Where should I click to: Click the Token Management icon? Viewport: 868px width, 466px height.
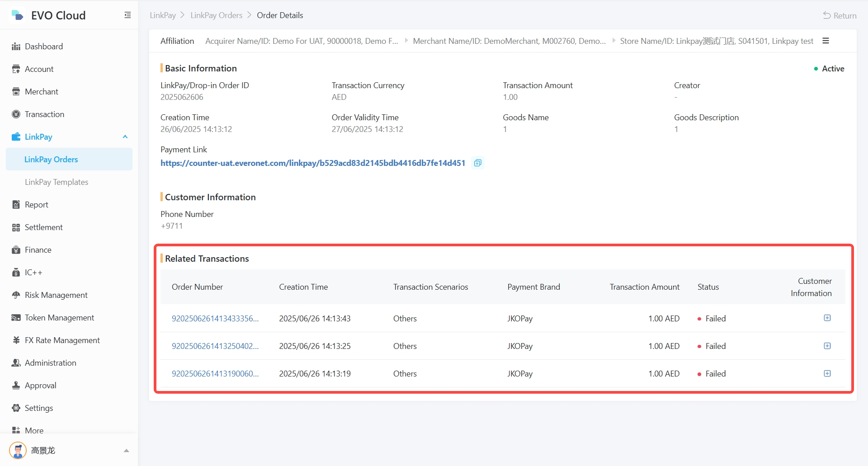click(16, 318)
